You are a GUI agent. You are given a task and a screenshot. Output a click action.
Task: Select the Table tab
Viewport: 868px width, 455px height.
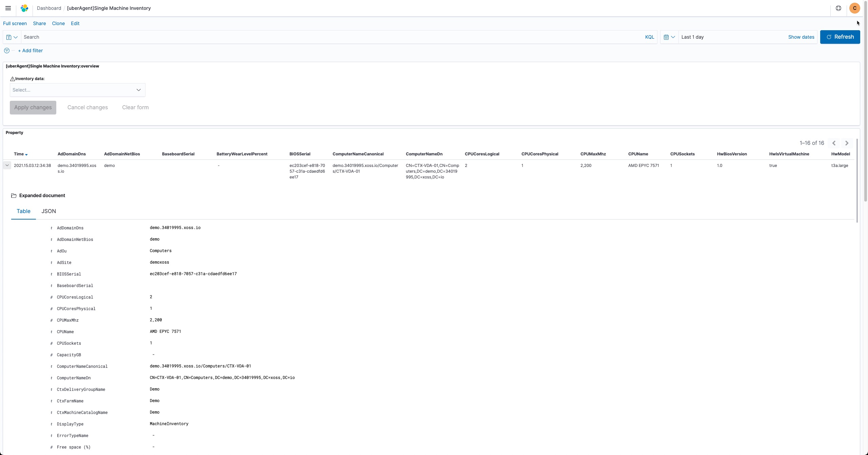(x=23, y=211)
